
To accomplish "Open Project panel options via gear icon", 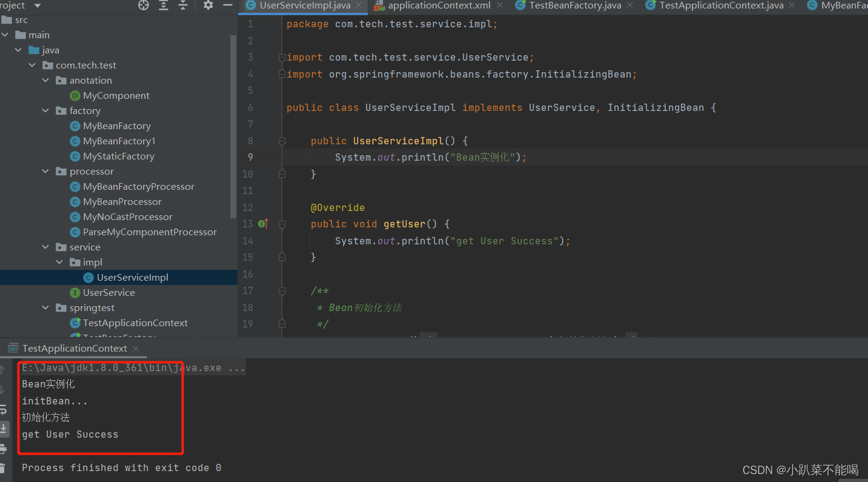I will coord(208,5).
